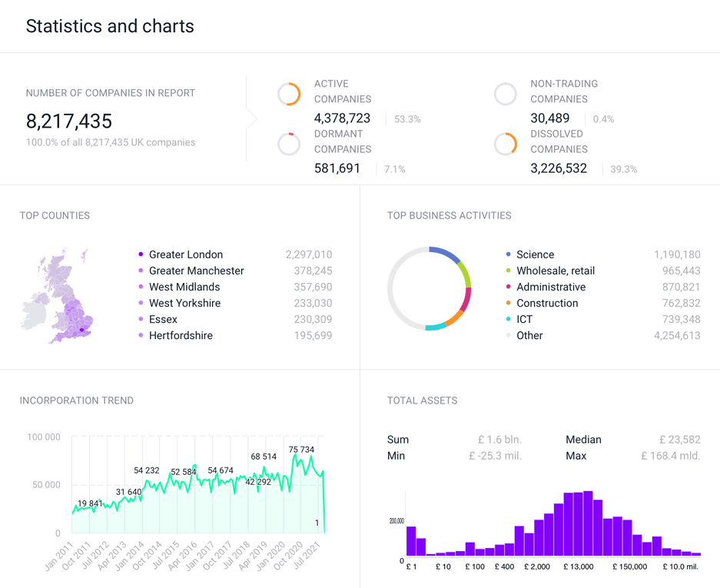The width and height of the screenshot is (720, 588).
Task: Click the tallest bar in Total Assets histogram
Action: pyautogui.click(x=588, y=523)
